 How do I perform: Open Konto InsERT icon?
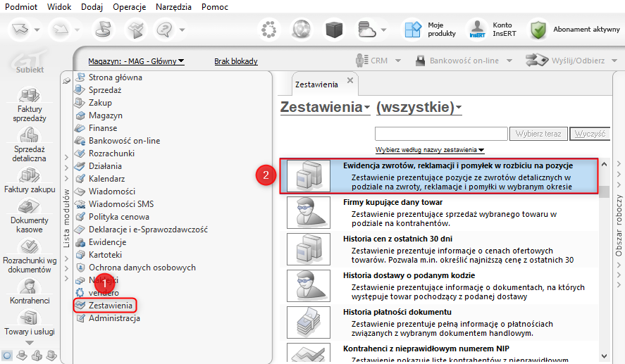(x=477, y=30)
